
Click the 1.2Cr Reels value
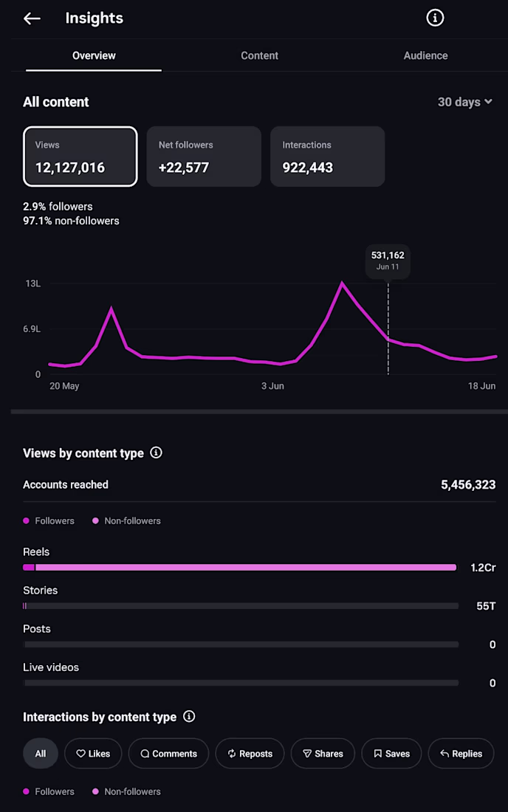[483, 568]
